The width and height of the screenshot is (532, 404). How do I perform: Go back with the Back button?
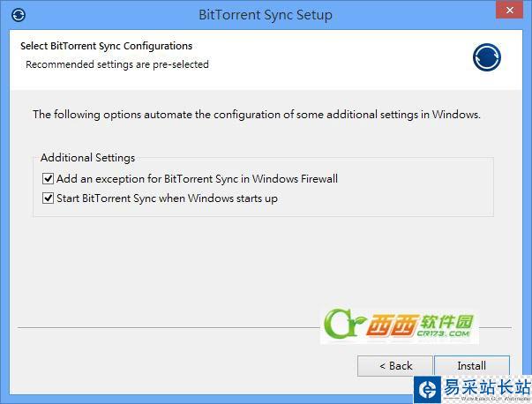click(395, 365)
